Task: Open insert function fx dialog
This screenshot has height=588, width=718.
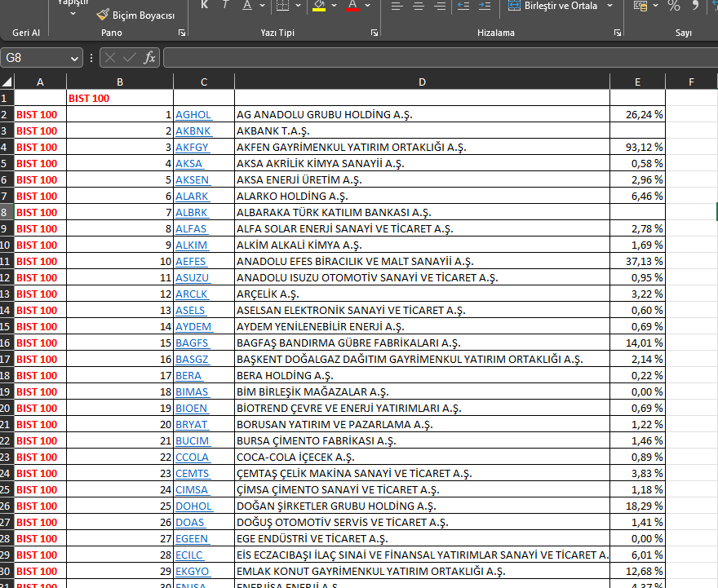Action: click(149, 58)
